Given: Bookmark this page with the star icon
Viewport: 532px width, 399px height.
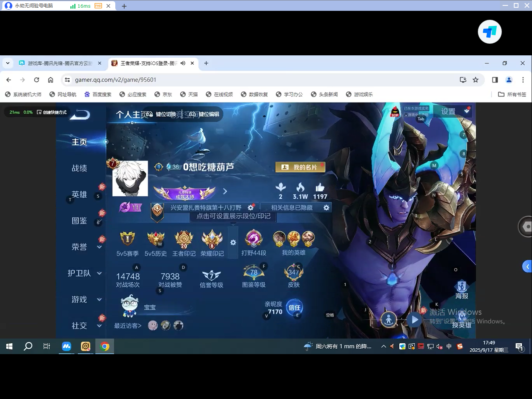Looking at the screenshot, I should pos(476,80).
